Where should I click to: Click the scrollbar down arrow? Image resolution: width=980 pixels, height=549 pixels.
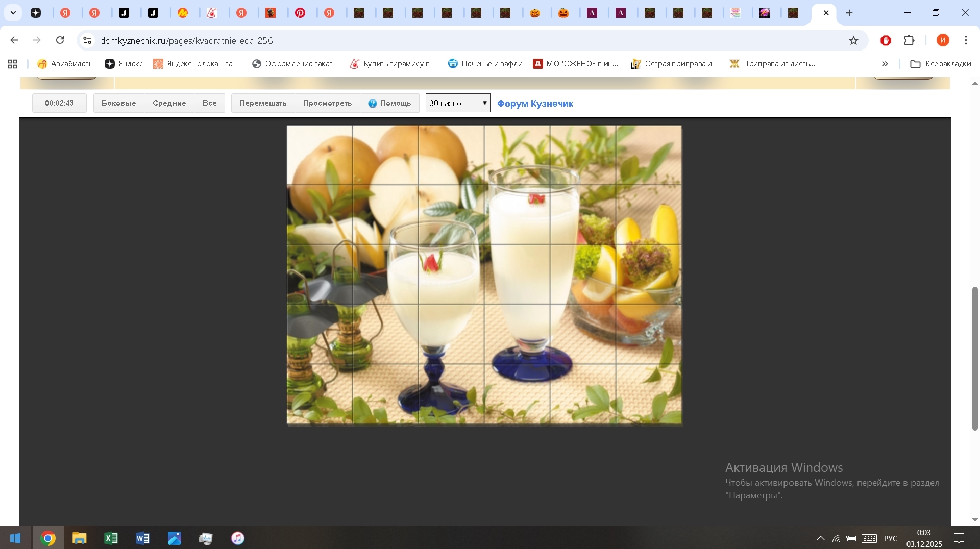click(x=975, y=519)
